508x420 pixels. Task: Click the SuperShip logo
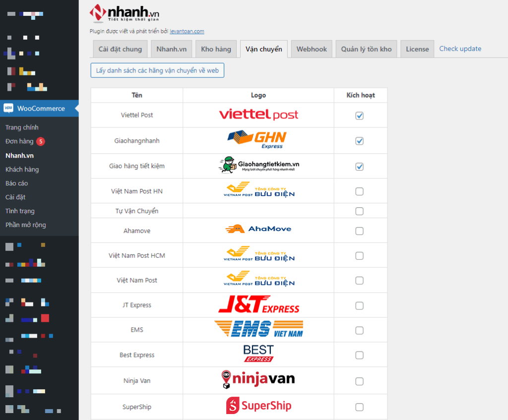point(258,406)
